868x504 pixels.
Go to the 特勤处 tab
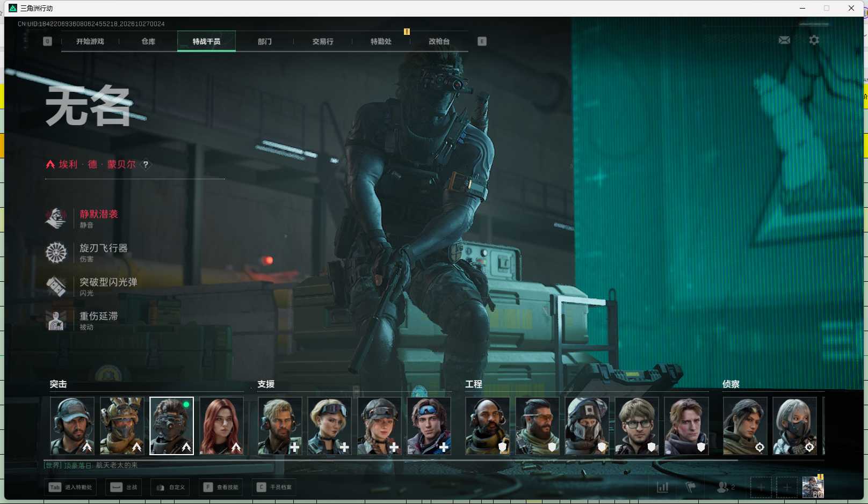coord(381,41)
